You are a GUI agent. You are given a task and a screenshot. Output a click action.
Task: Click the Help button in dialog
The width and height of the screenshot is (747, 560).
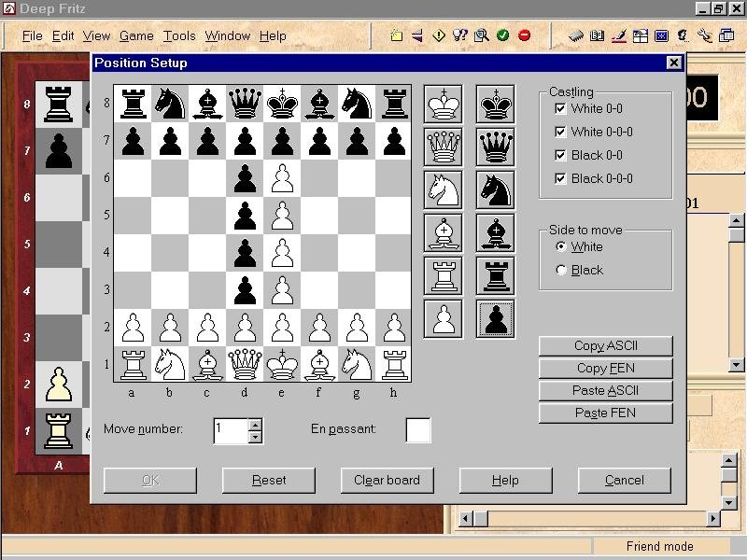505,480
